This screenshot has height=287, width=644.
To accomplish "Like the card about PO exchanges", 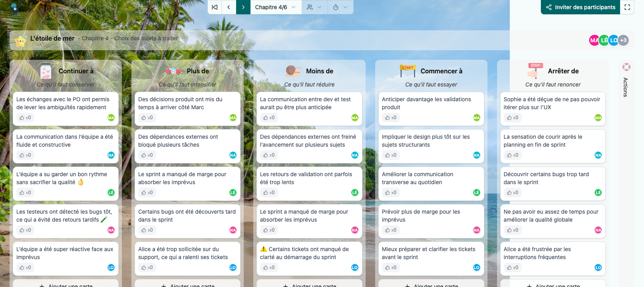I will coord(25,118).
